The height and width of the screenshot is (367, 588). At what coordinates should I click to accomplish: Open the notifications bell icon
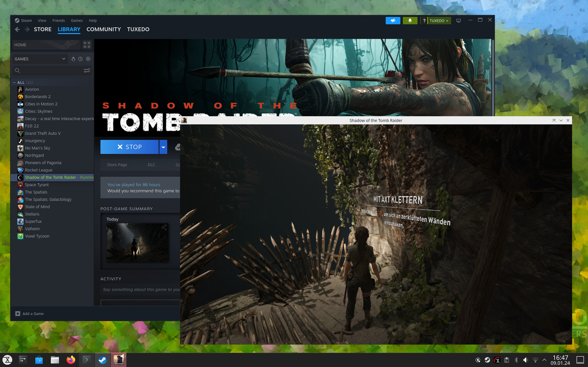[x=410, y=21]
